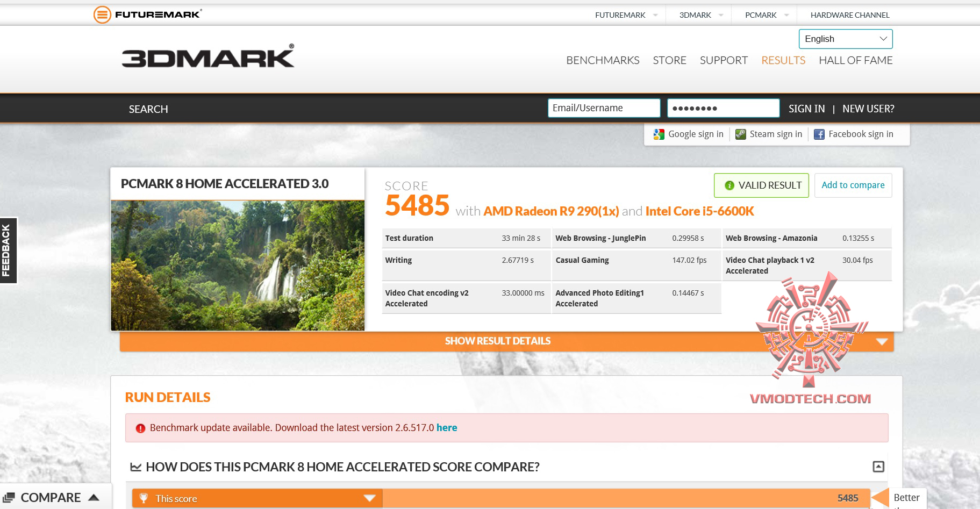Click the RUN DETAILS heading
Image resolution: width=980 pixels, height=509 pixels.
point(168,398)
